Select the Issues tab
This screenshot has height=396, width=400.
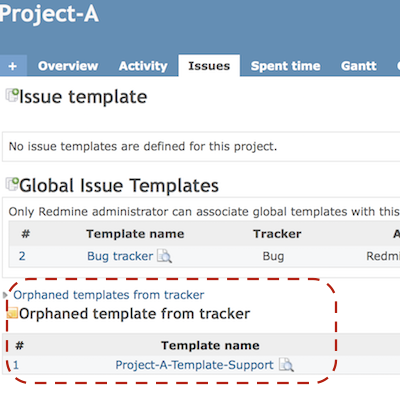[209, 66]
